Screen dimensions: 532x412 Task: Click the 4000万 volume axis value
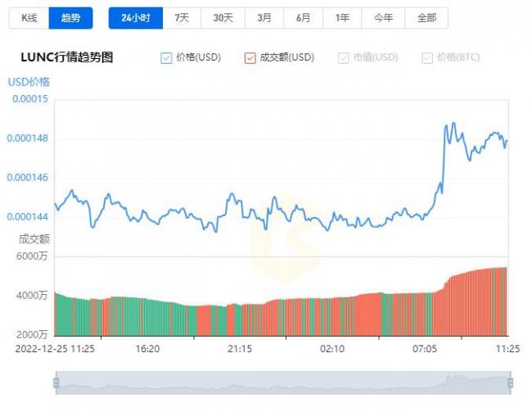32,296
